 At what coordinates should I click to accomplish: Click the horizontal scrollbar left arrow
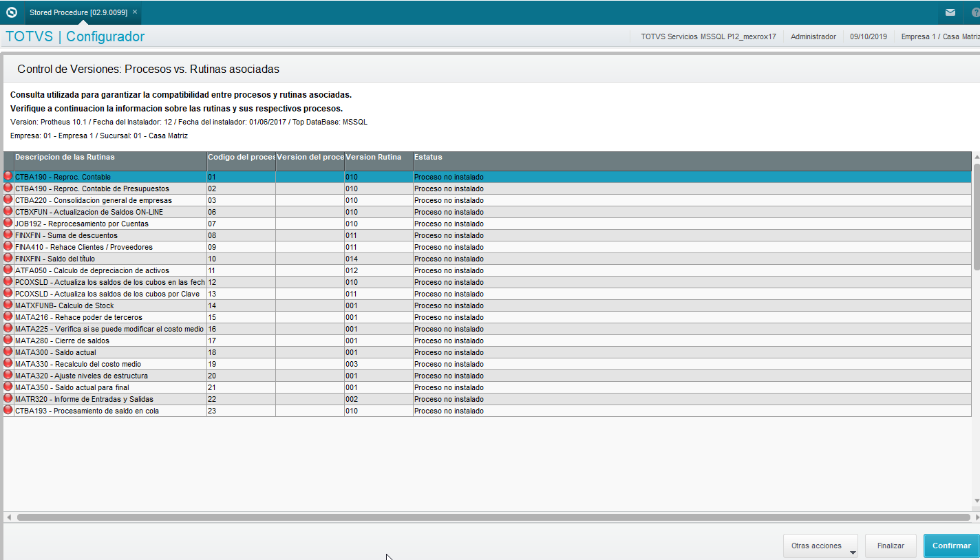[9, 517]
